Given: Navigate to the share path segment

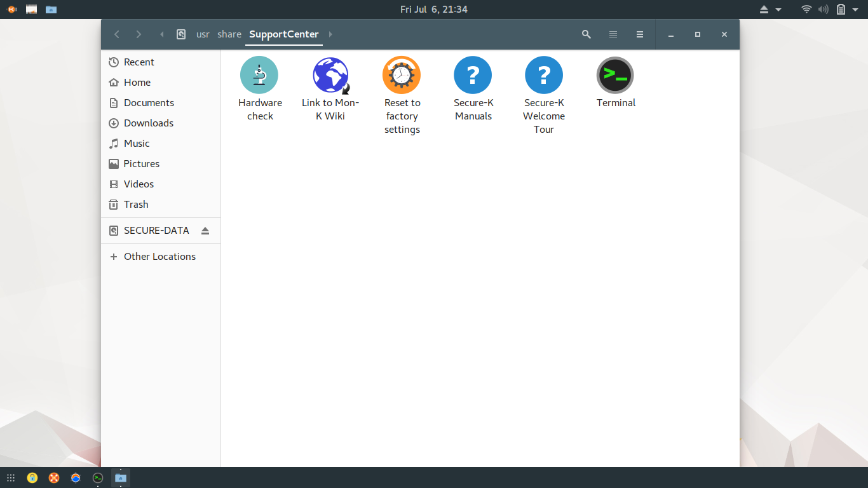Looking at the screenshot, I should pyautogui.click(x=229, y=34).
